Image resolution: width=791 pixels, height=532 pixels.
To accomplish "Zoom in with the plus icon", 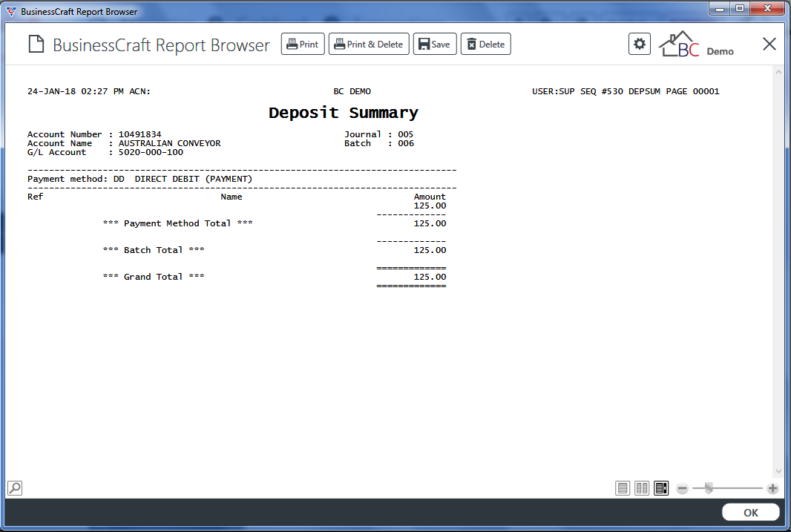I will 772,488.
